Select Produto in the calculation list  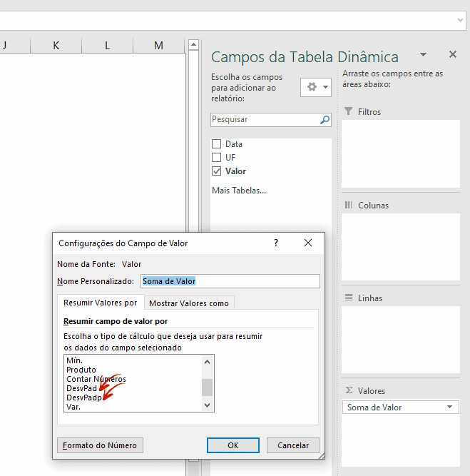[x=81, y=370]
